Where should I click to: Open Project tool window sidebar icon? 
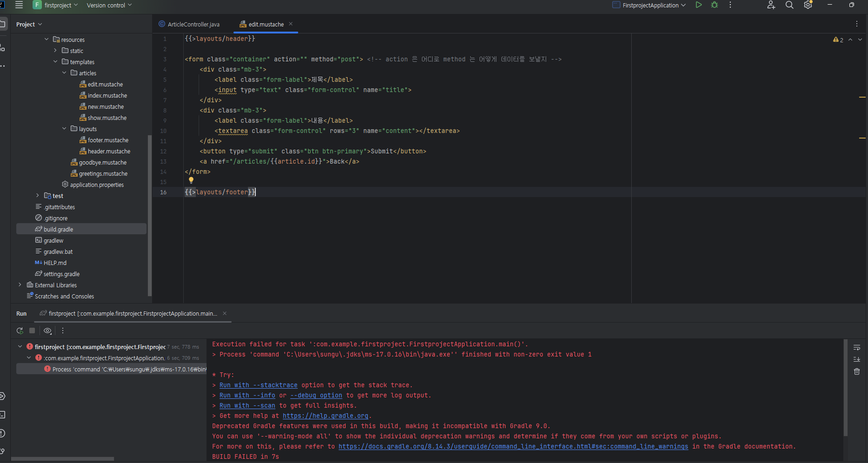point(3,24)
